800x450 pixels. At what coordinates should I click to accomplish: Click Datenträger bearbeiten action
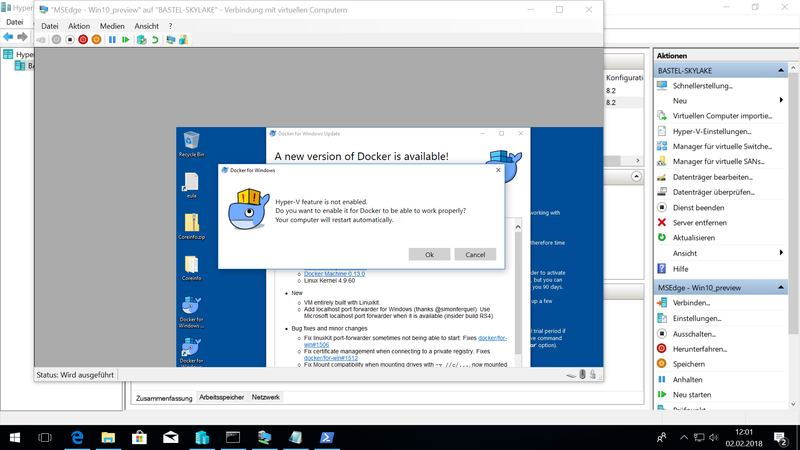(x=713, y=177)
